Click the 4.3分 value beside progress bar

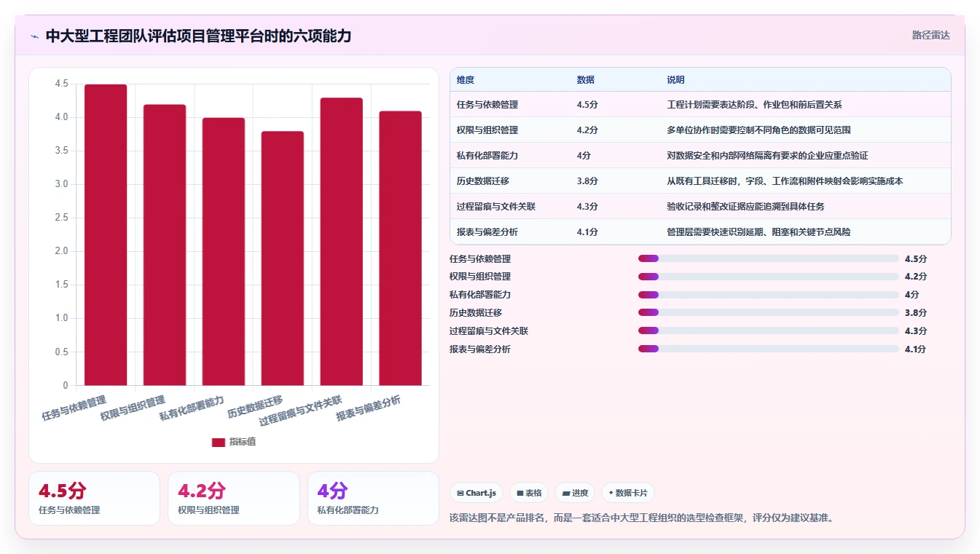(x=916, y=331)
